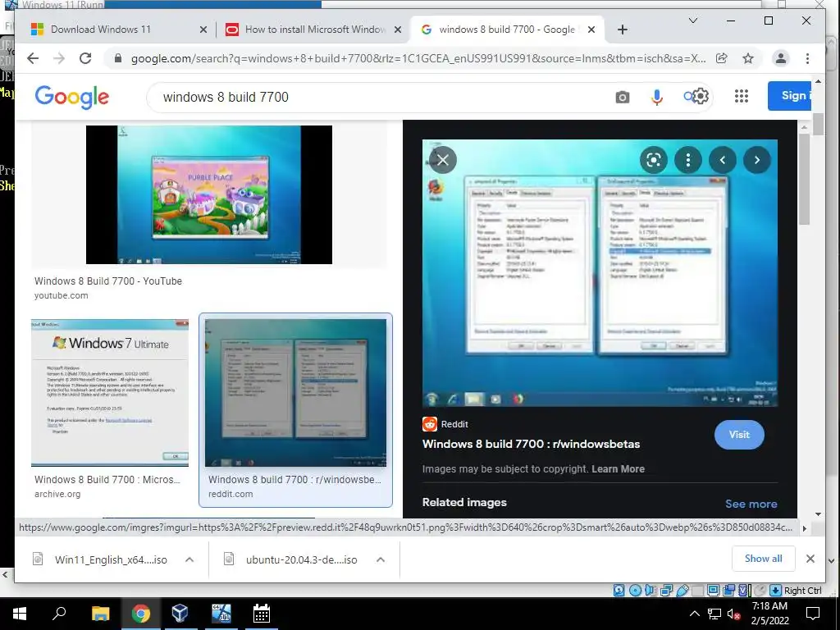Click the Chrome icon on the taskbar
Image resolution: width=840 pixels, height=630 pixels.
click(x=140, y=614)
